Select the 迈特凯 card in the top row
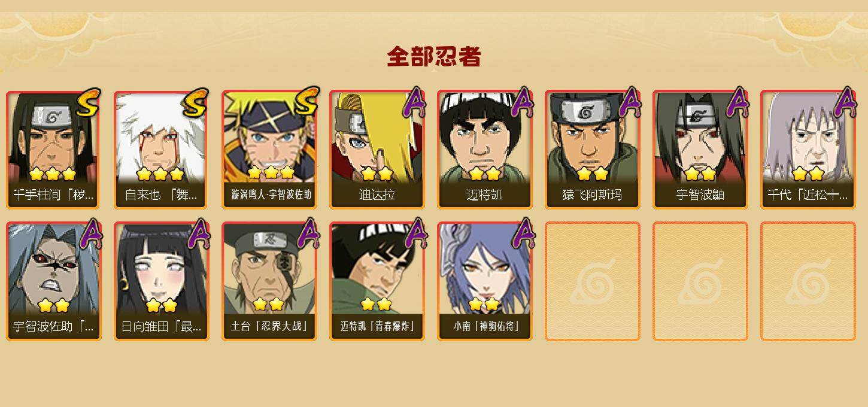 (485, 150)
